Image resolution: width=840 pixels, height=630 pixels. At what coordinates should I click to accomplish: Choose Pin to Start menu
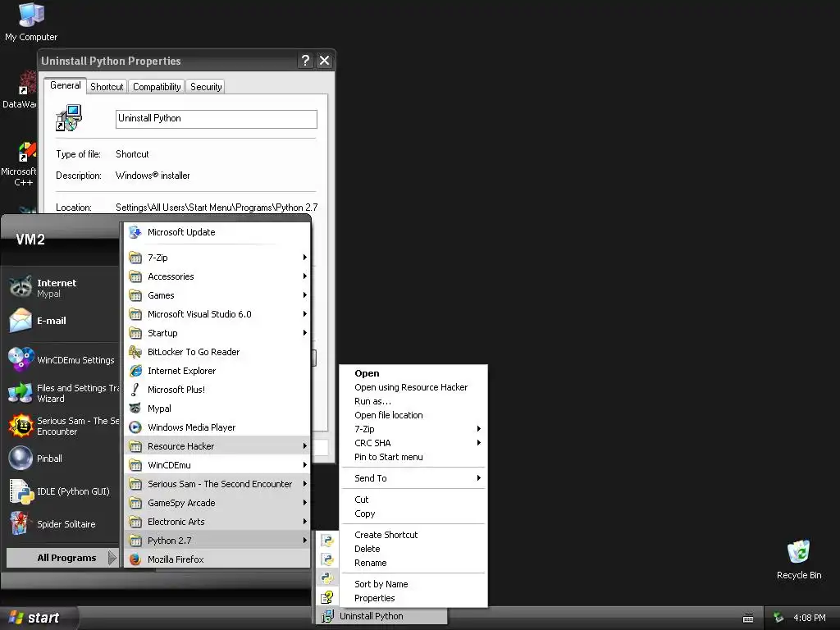click(x=413, y=457)
